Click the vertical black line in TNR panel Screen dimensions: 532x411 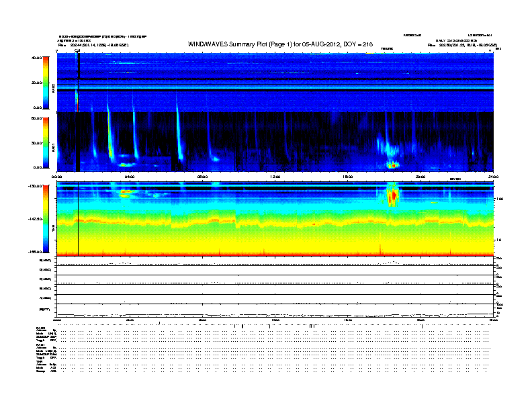click(x=79, y=219)
